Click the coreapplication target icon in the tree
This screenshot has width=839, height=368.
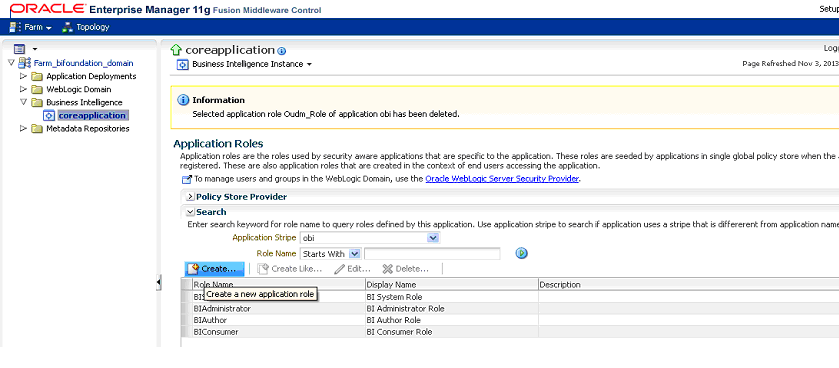pyautogui.click(x=49, y=115)
